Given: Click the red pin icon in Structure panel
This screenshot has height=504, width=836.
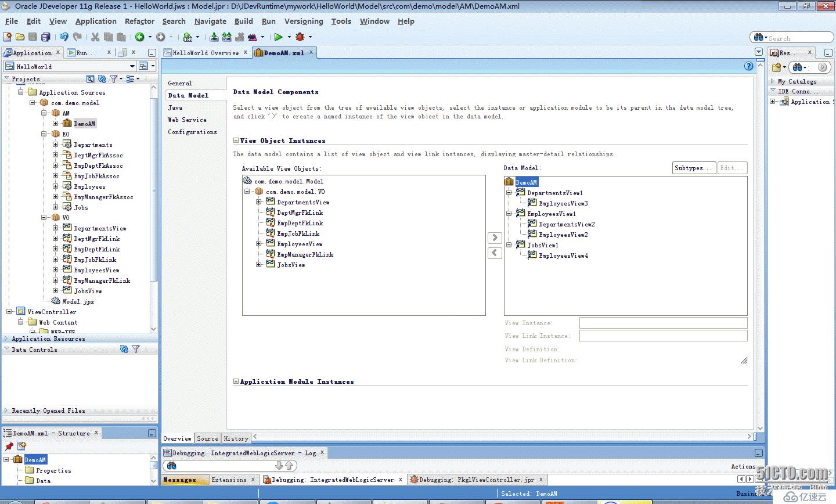Looking at the screenshot, I should tap(9, 446).
